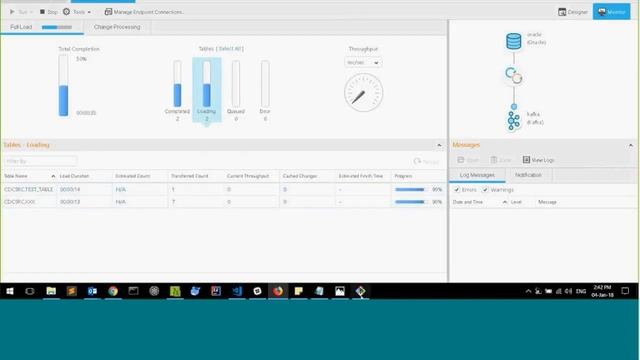Switch to Designer view
Image resolution: width=640 pixels, height=360 pixels.
[x=573, y=12]
